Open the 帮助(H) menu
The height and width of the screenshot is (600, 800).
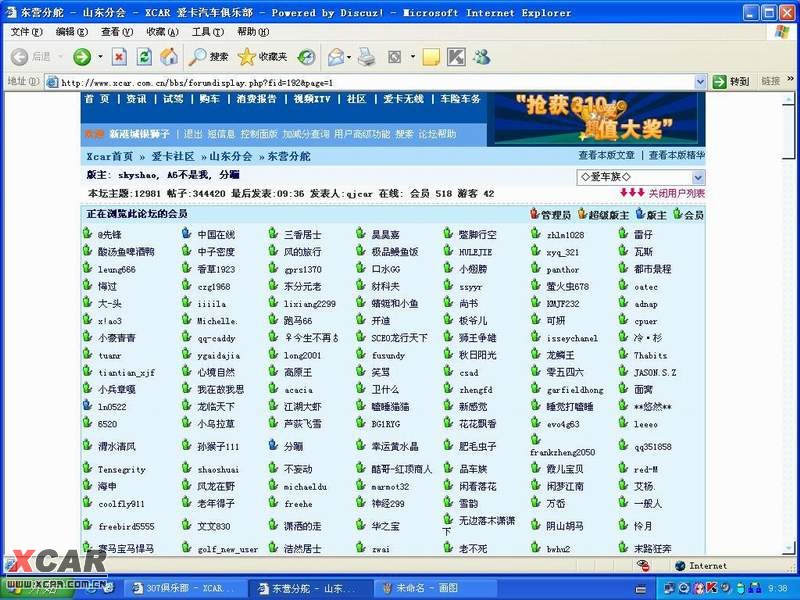[253, 32]
